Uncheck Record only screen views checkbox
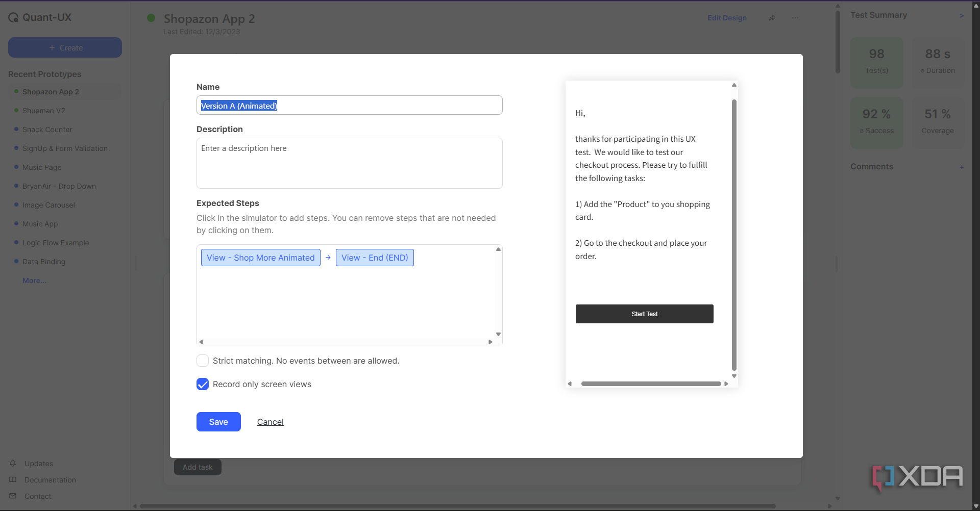 click(203, 384)
